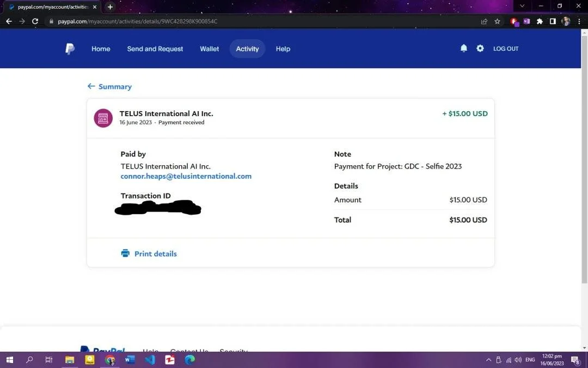
Task: Click the TELUS International AI Inc. heading
Action: pyautogui.click(x=166, y=113)
